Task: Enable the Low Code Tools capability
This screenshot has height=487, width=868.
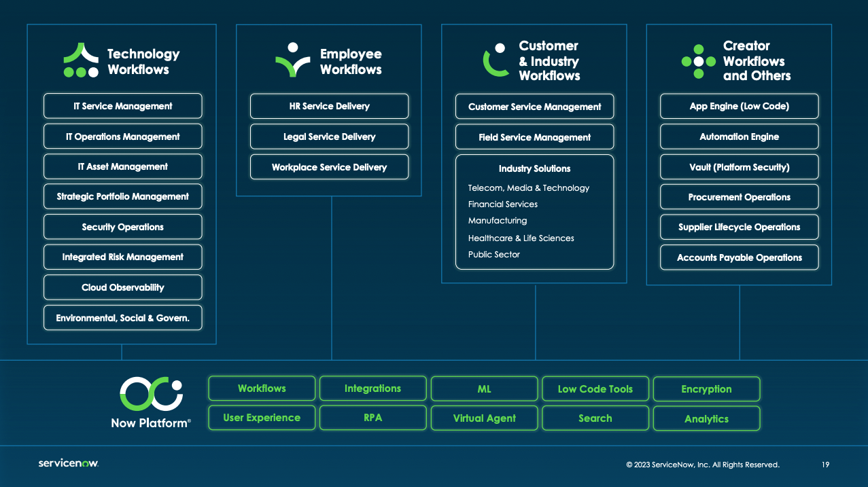Action: [x=595, y=389]
